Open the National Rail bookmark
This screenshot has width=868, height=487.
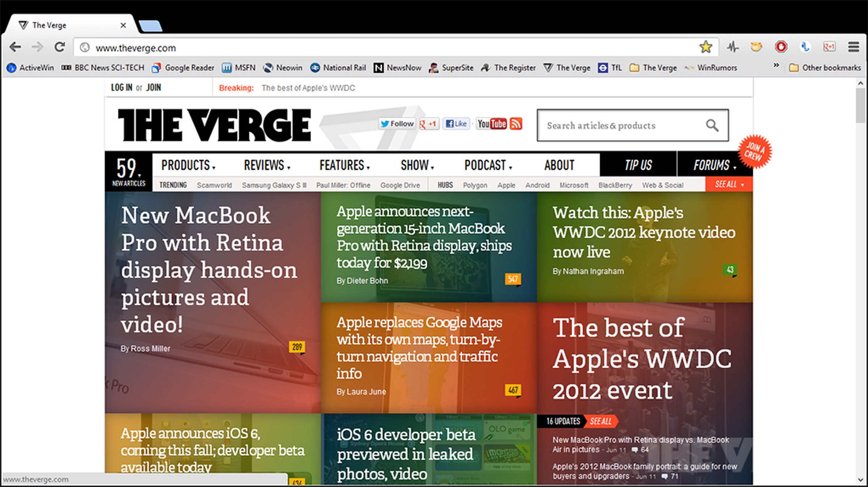[x=339, y=68]
